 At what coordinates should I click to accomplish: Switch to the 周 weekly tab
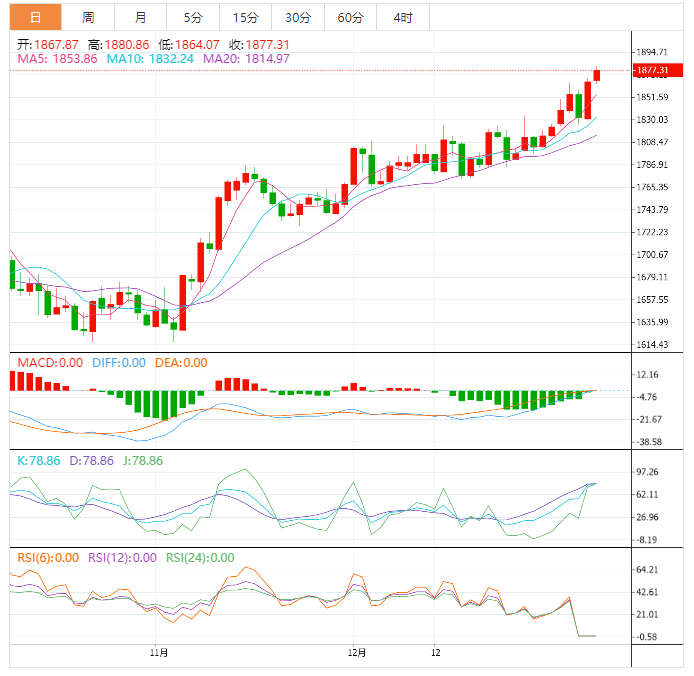point(88,17)
